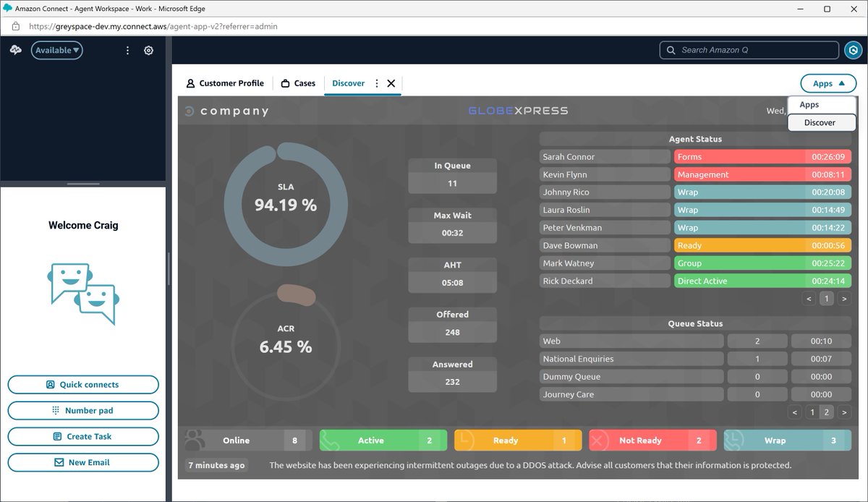Click the Web queue row
The width and height of the screenshot is (868, 502).
point(695,341)
